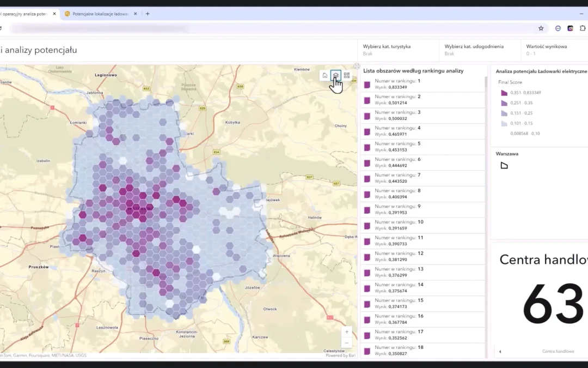The width and height of the screenshot is (588, 368).
Task: Click the 'Centra handlowe' caption label
Action: pos(558,352)
